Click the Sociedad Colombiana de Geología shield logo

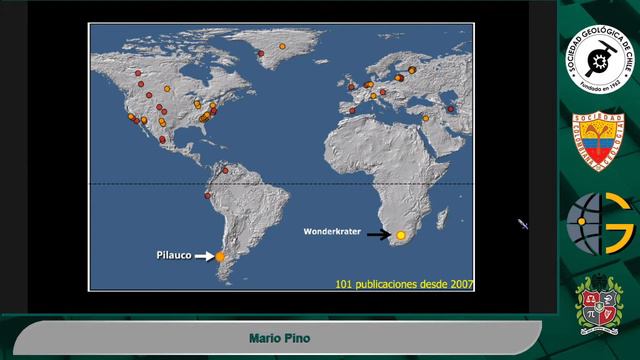tap(598, 141)
